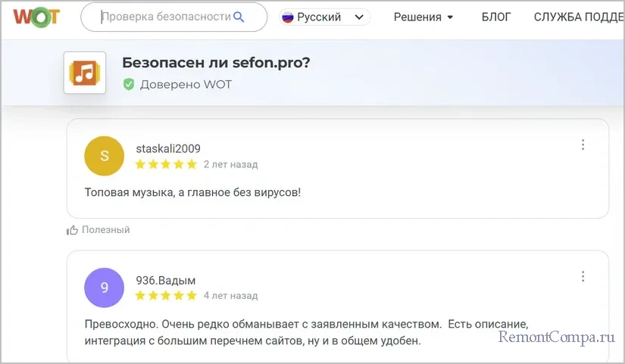
Task: Open the СЛУЖБА ПОДДЕРЖКИ menu item
Action: pyautogui.click(x=579, y=17)
